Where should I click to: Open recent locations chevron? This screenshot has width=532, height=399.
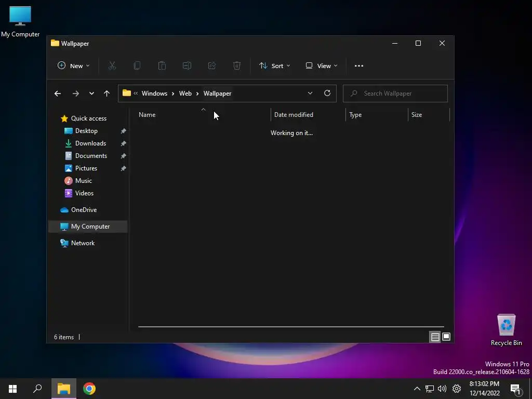click(x=91, y=94)
